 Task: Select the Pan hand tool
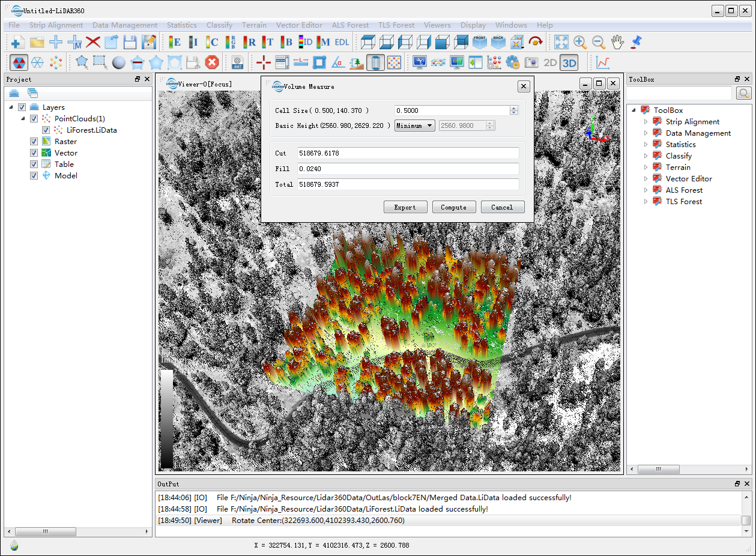[x=617, y=42]
